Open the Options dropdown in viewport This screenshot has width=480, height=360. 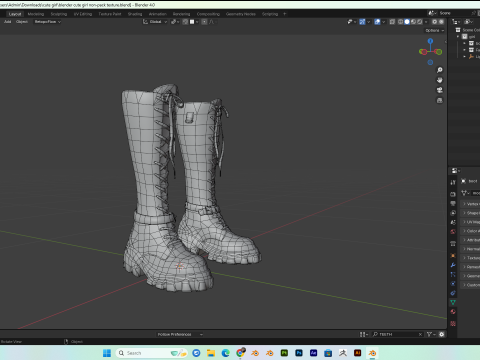[435, 30]
